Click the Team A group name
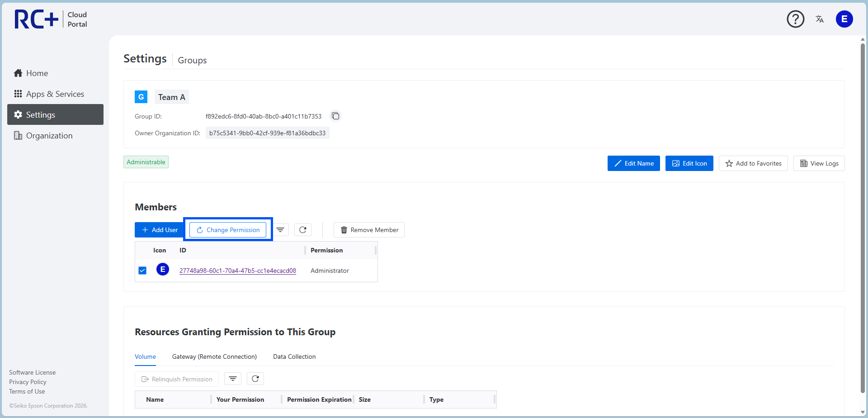This screenshot has height=418, width=868. coord(172,97)
